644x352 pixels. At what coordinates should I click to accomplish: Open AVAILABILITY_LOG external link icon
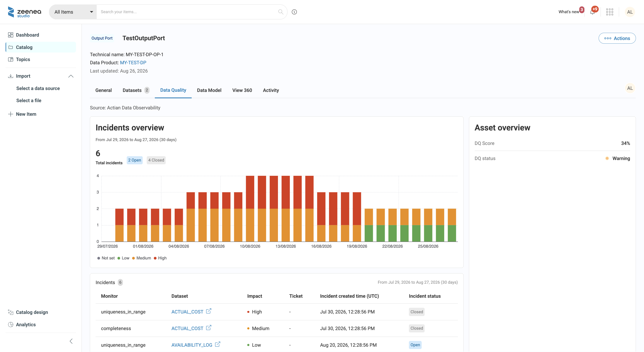tap(217, 344)
